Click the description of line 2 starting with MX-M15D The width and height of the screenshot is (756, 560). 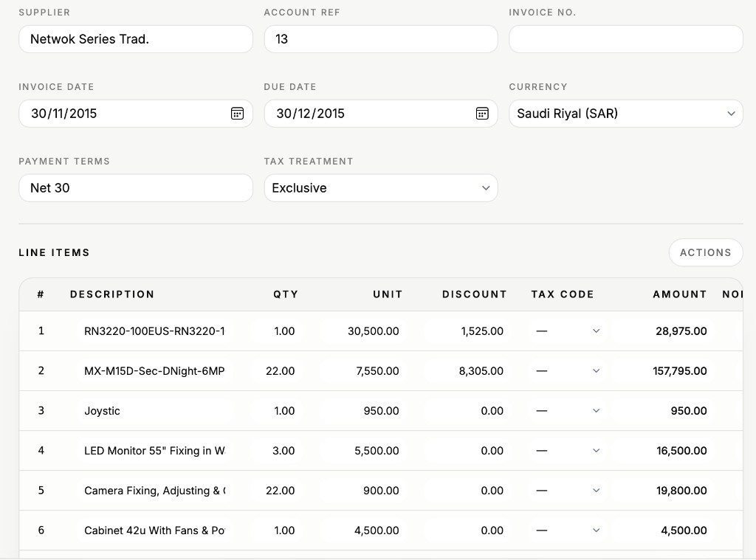[155, 371]
